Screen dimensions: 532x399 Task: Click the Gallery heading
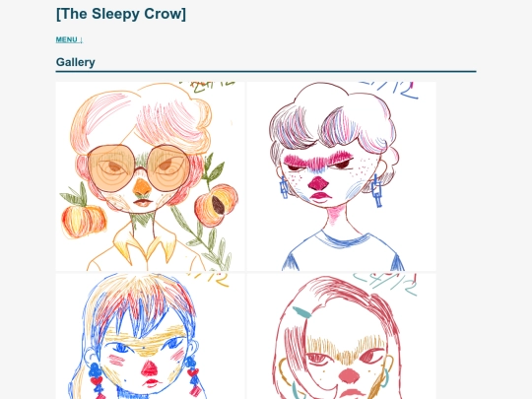(75, 62)
